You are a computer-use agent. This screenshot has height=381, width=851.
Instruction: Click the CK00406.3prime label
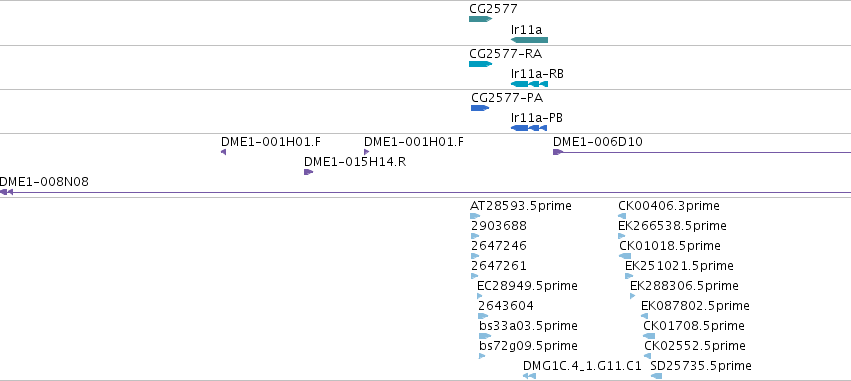[x=669, y=206]
